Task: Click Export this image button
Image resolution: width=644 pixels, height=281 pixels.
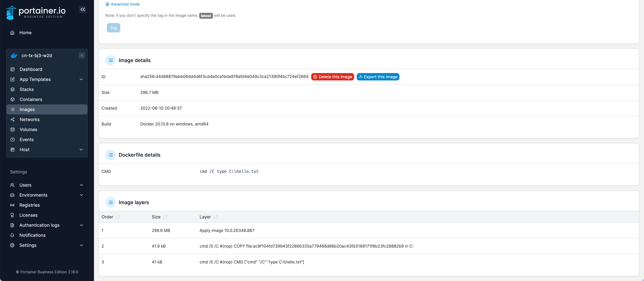Action: [378, 77]
